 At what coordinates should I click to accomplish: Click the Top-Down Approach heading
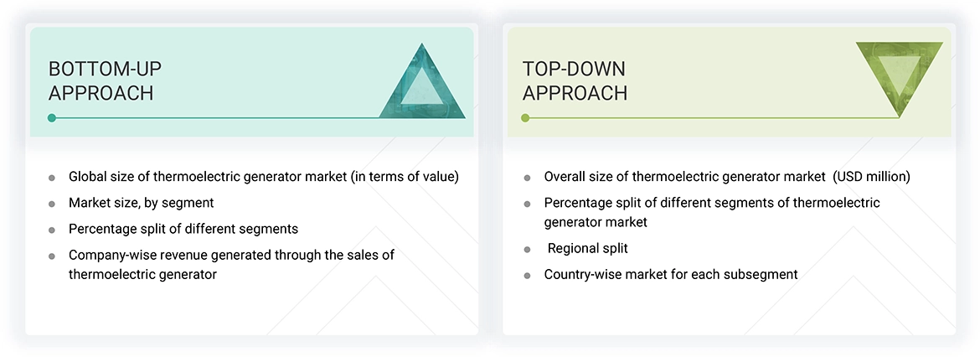(x=575, y=80)
